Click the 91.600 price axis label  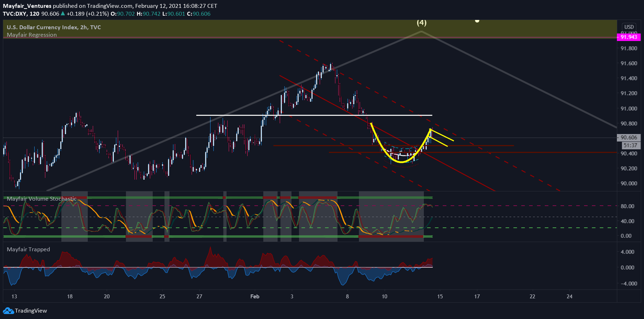pyautogui.click(x=629, y=63)
